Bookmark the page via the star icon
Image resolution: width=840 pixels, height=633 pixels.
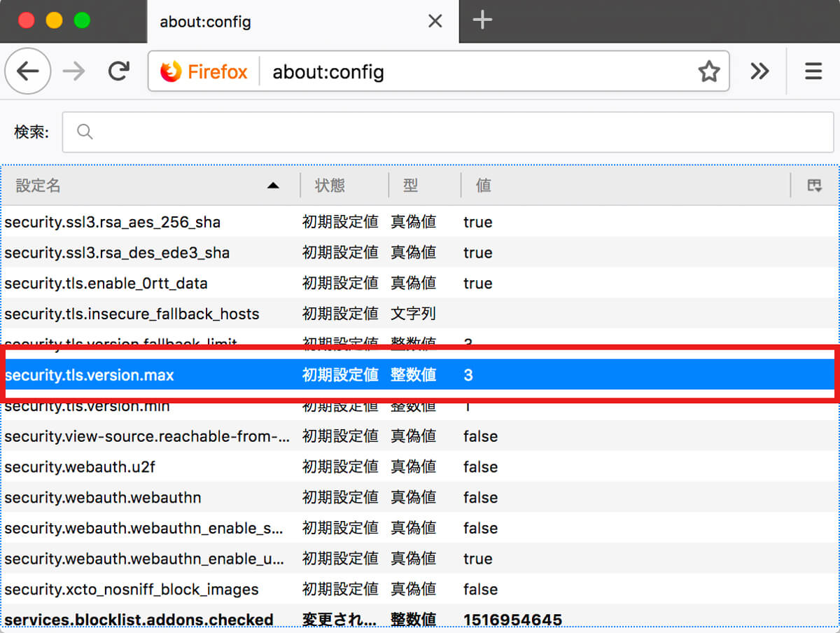[x=709, y=71]
